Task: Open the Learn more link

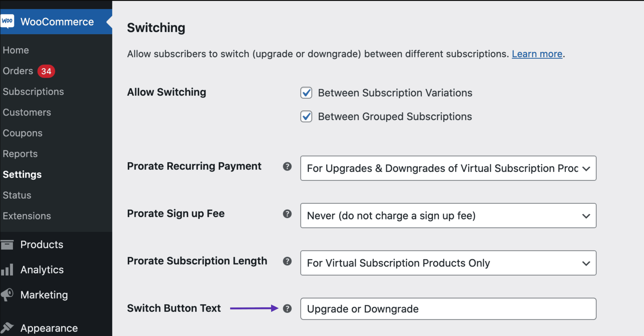Action: pyautogui.click(x=537, y=54)
